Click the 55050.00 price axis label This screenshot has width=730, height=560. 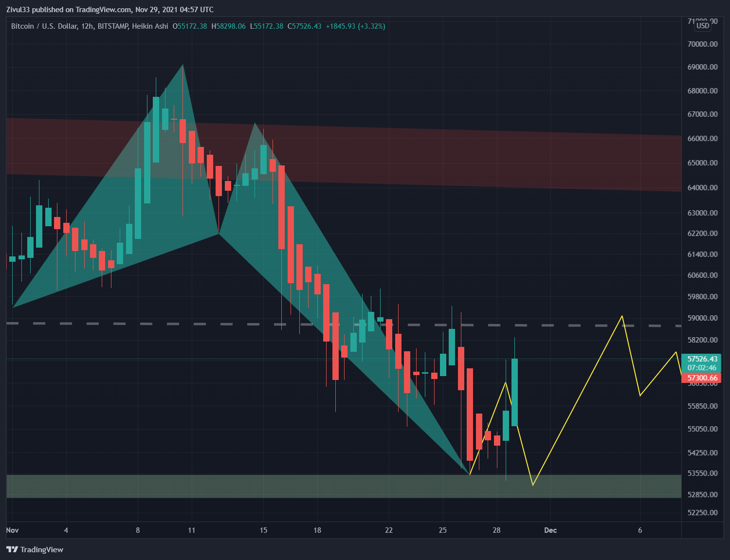[702, 429]
